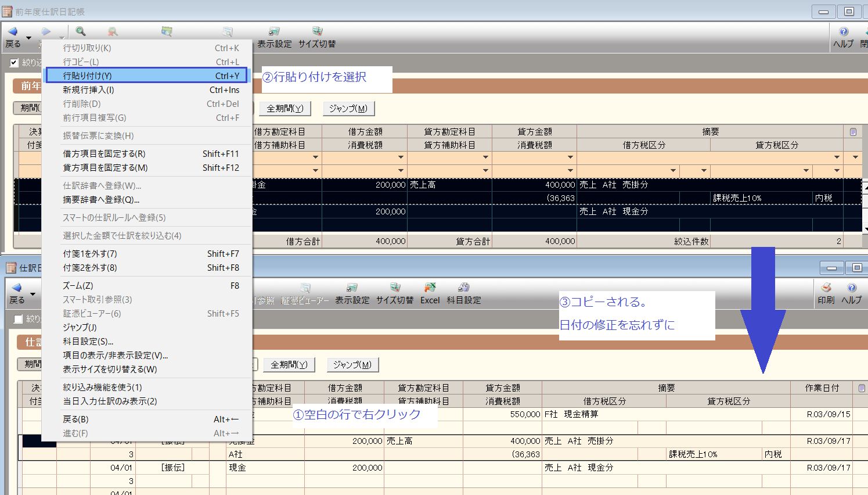Open the 貸方補助科目 filter dropdown
The image size is (868, 495).
[x=485, y=171]
